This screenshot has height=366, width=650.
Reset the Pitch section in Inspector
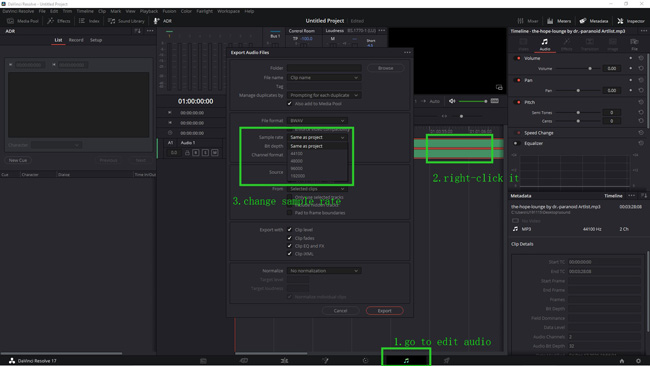pos(641,102)
